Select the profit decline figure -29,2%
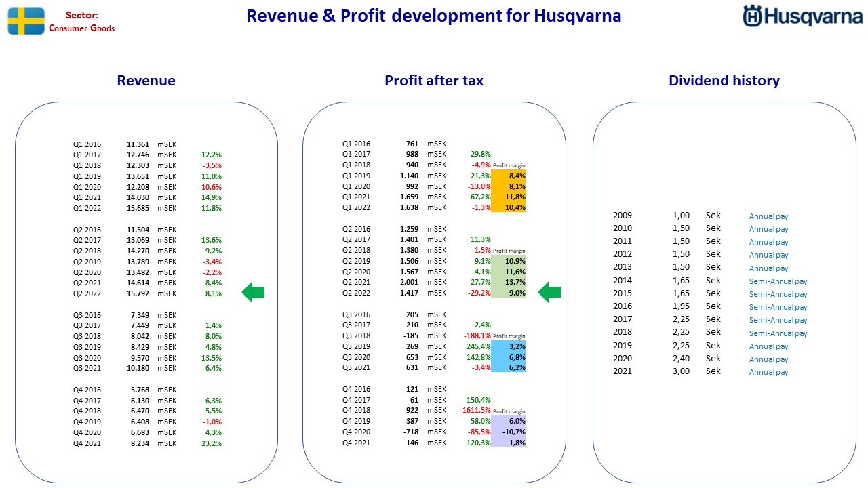Screen dimensions: 868x488 point(479,293)
